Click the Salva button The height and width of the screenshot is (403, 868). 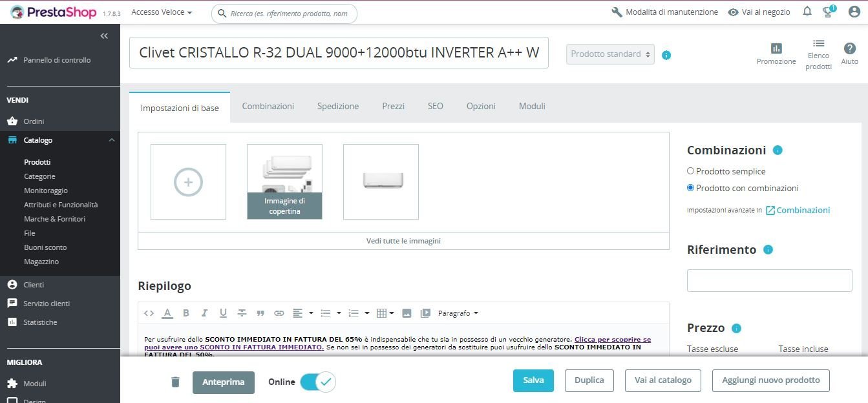(x=533, y=380)
